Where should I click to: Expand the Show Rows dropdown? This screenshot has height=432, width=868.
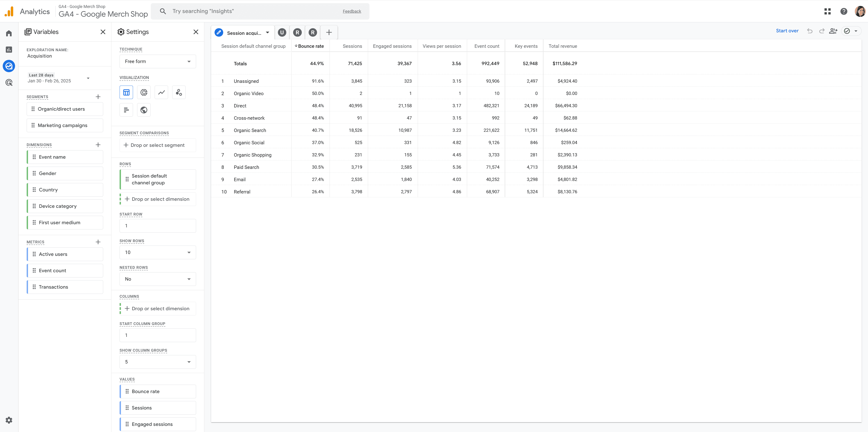click(x=157, y=252)
